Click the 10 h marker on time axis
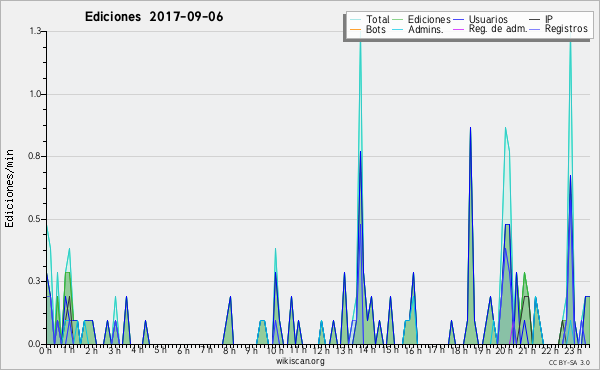 (275, 350)
